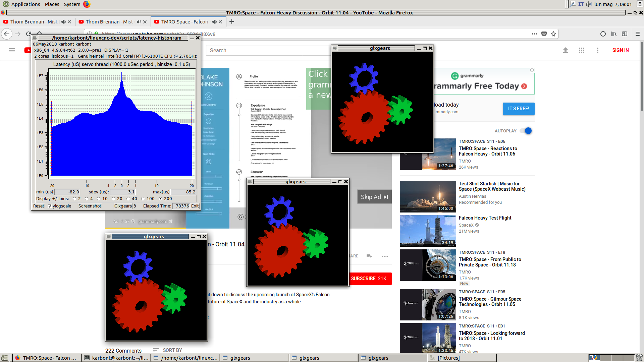Open Falcon Heavy Test Flight video thumbnail
644x362 pixels.
point(428,231)
